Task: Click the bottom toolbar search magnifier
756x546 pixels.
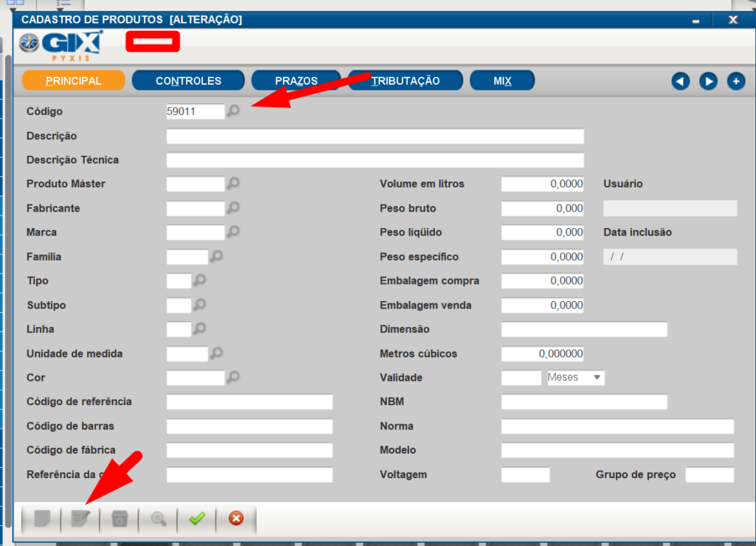Action: click(158, 519)
